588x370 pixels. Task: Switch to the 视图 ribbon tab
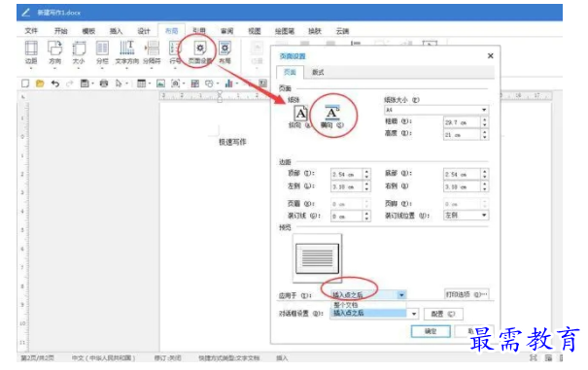click(255, 31)
